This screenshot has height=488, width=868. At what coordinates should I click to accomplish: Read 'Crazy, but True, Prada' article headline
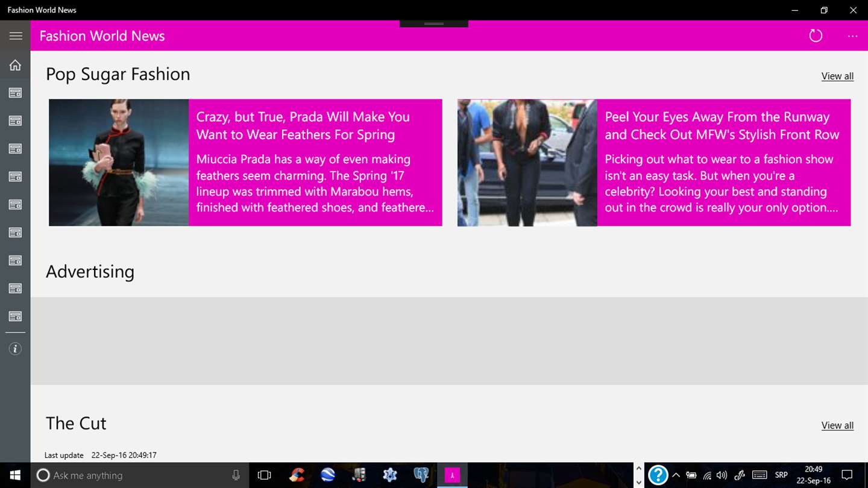(303, 126)
